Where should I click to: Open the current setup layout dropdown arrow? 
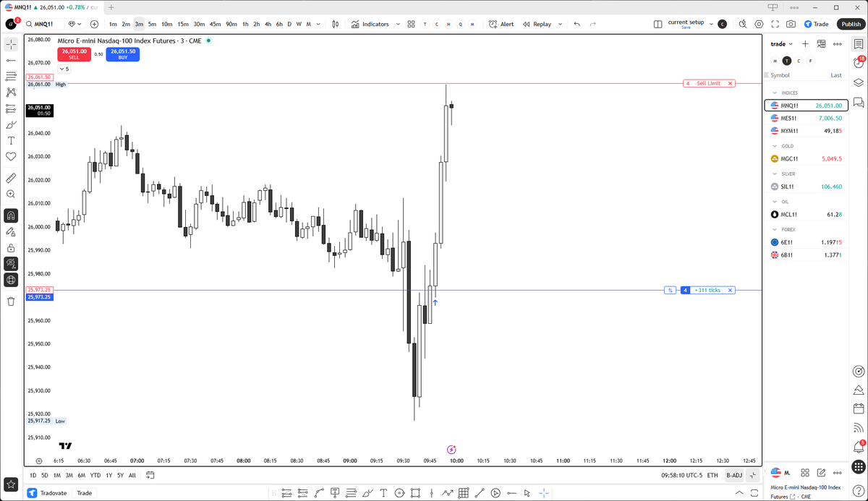pos(711,24)
